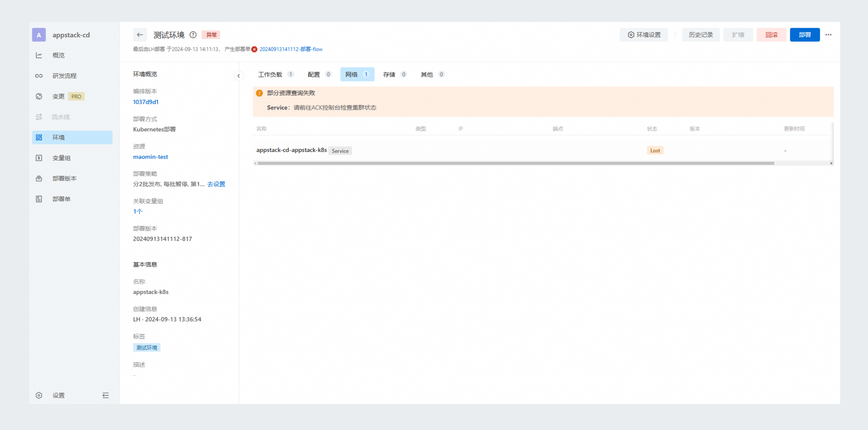This screenshot has width=868, height=430.
Task: Click the appstack-k8s name value
Action: 151,292
